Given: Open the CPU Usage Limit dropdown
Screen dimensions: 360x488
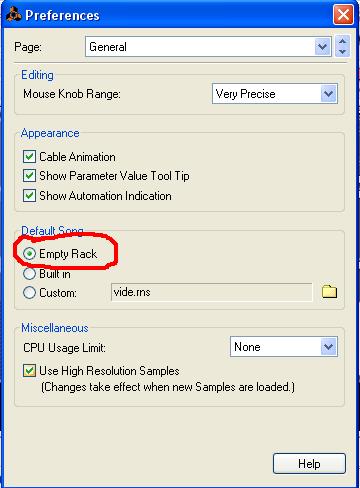Looking at the screenshot, I should click(x=284, y=347).
